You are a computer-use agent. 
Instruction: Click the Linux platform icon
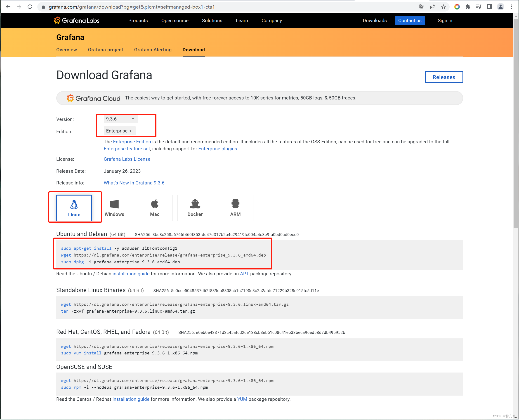click(x=74, y=208)
